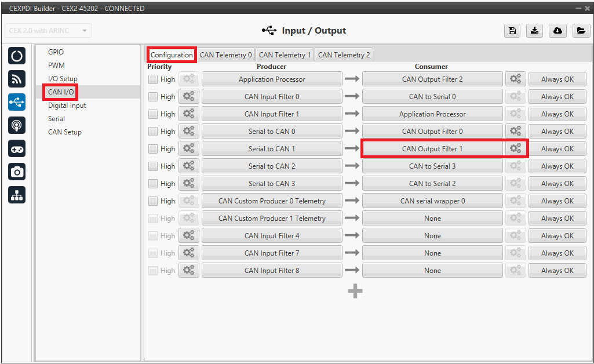Open the CEX 2.0 with ARINC dropdown
Image resolution: width=594 pixels, height=364 pixels.
48,31
